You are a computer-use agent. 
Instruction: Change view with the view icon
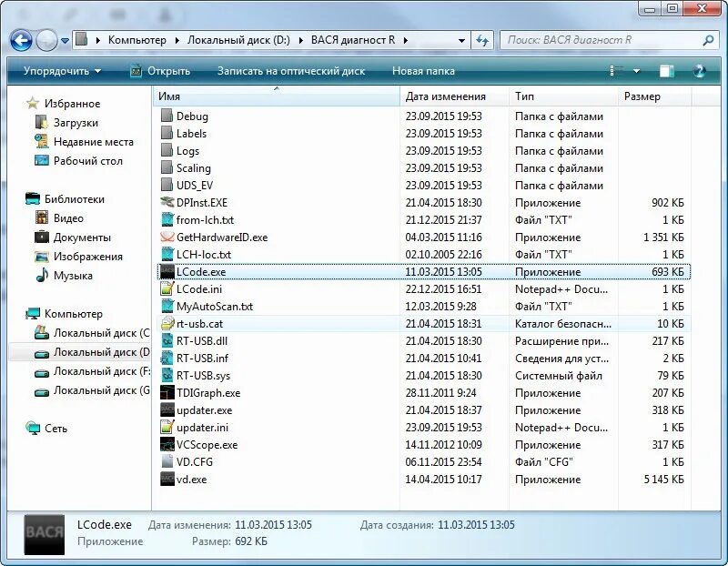617,71
